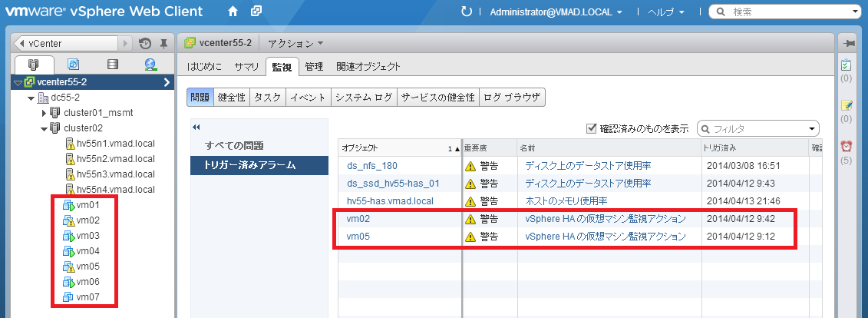868x318 pixels.
Task: Sort by 重要度 column header
Action: [490, 148]
